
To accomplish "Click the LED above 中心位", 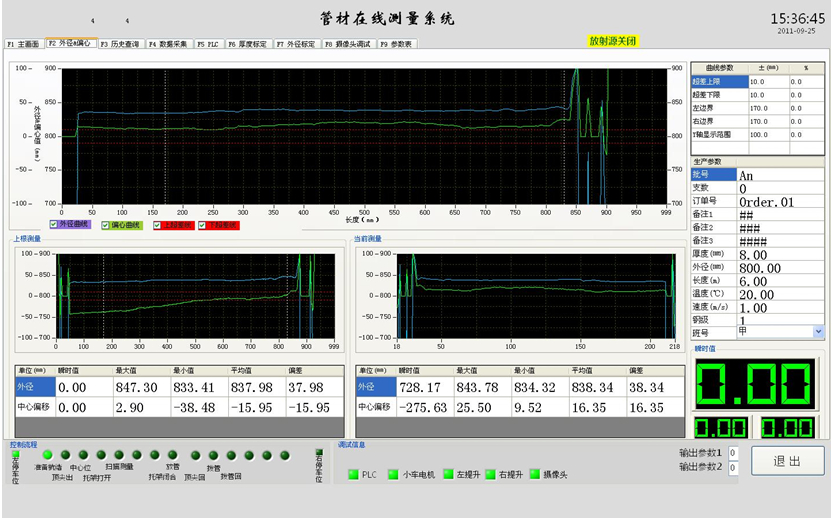I will point(83,455).
